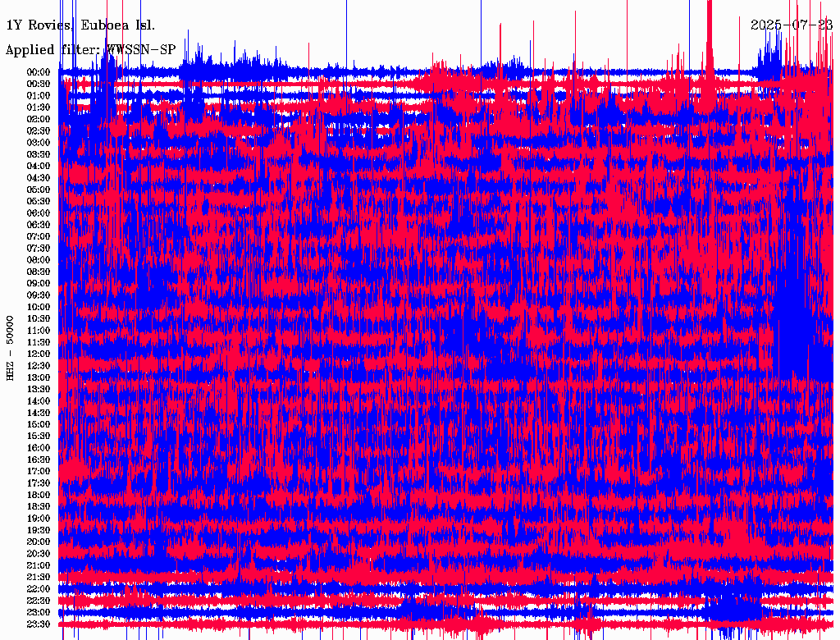Select the 00:30 trace time label
840x640 pixels.
coord(39,84)
